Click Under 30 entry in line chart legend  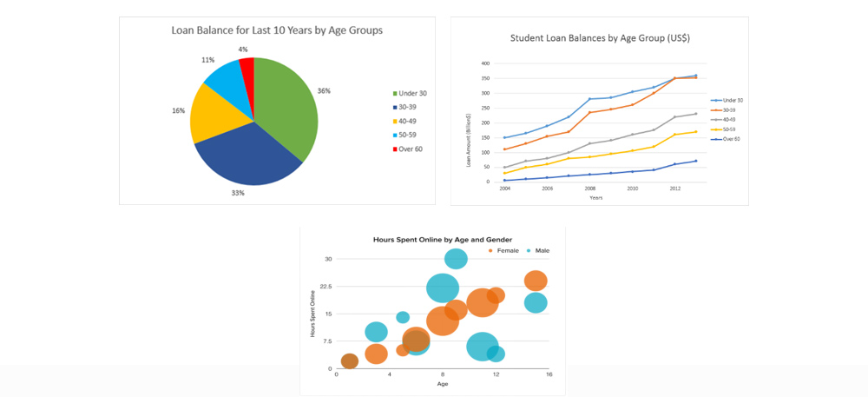point(727,100)
